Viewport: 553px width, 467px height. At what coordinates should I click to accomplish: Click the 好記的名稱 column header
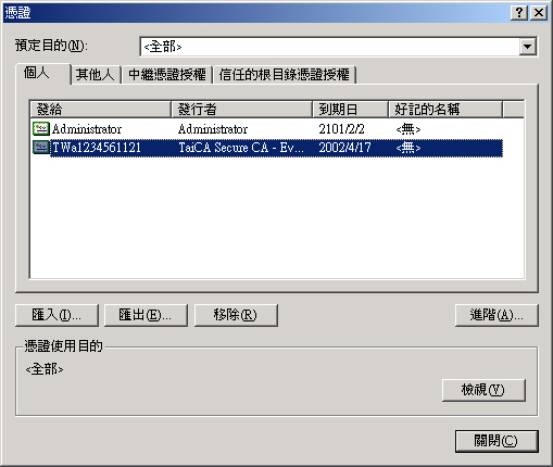pyautogui.click(x=445, y=109)
